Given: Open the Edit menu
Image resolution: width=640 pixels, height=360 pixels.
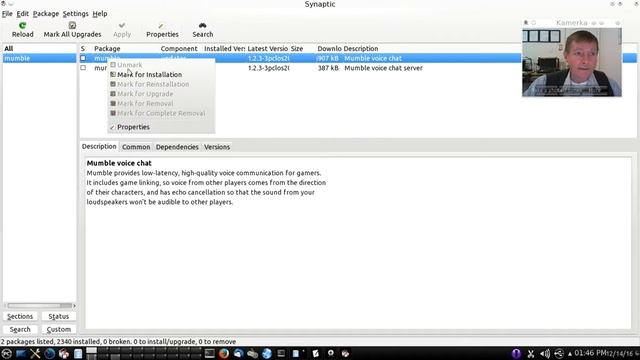Looking at the screenshot, I should (x=22, y=14).
